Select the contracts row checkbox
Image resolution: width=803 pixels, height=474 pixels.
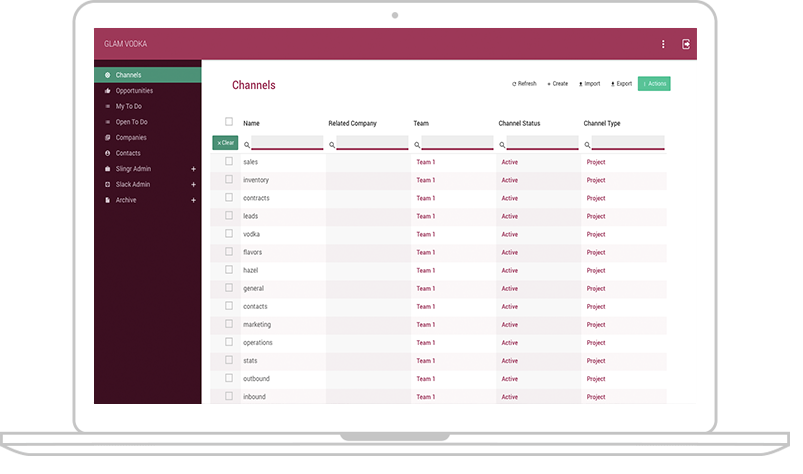(x=229, y=198)
